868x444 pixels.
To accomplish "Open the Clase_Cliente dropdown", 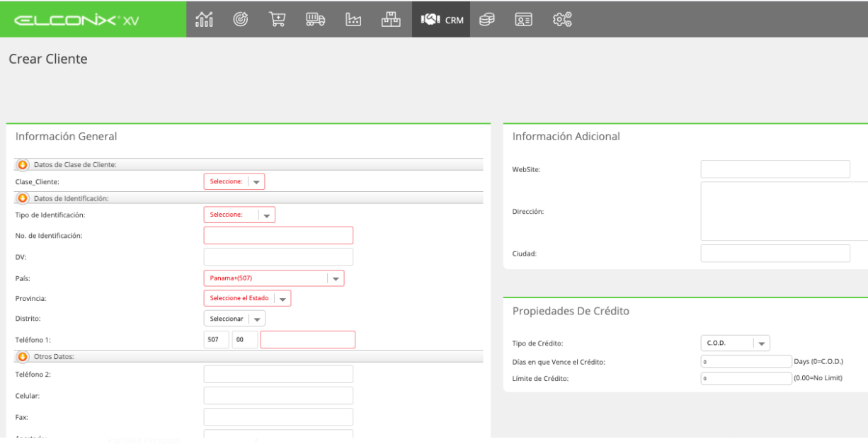I will coord(234,181).
